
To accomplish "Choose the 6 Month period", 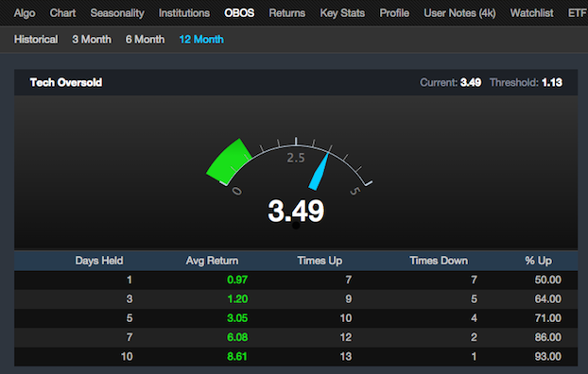I will [145, 40].
